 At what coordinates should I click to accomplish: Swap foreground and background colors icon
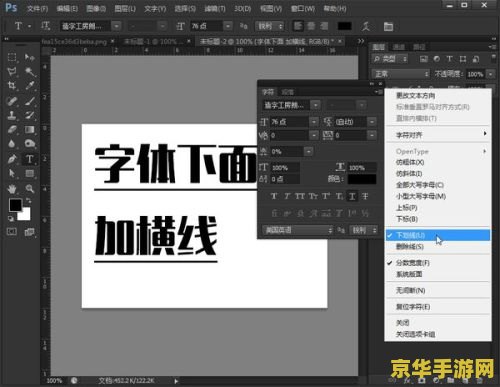[x=28, y=201]
